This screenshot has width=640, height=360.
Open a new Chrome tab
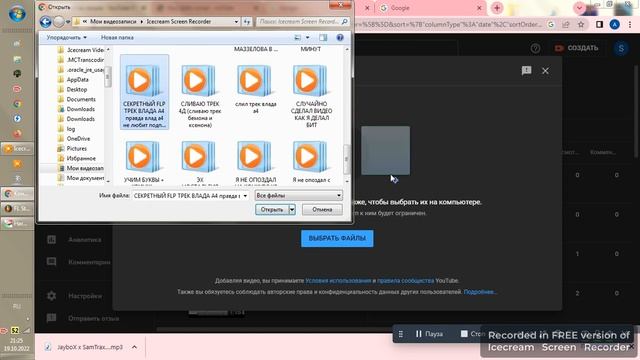click(497, 8)
